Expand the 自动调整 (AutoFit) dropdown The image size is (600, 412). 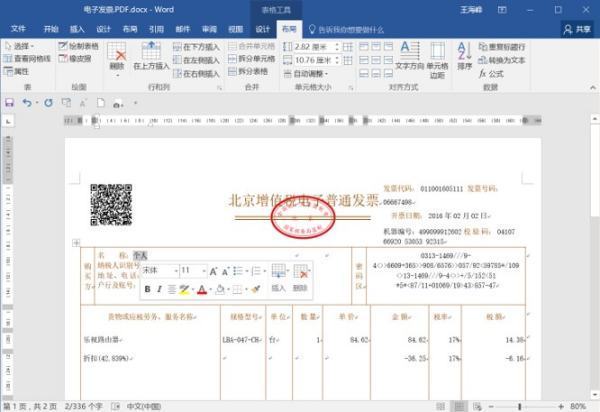coord(314,73)
